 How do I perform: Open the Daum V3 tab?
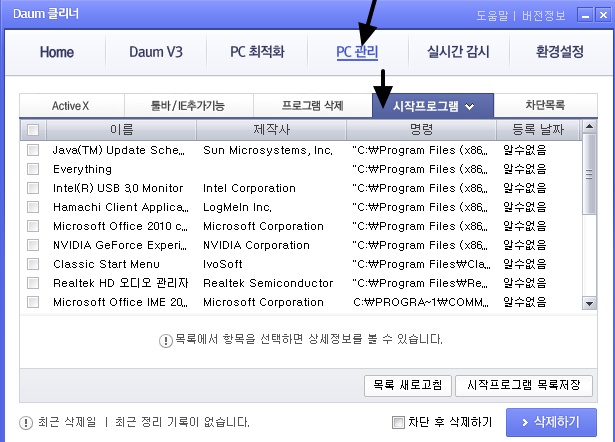[x=156, y=52]
